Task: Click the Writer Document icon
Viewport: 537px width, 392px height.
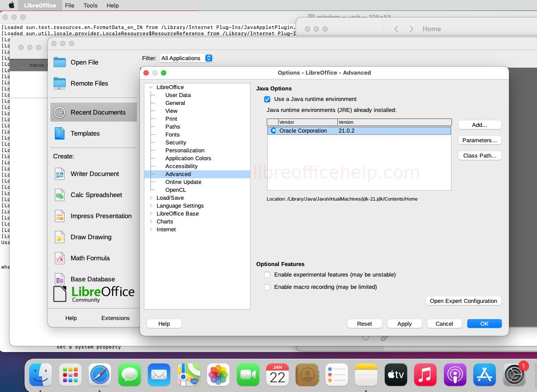Action: click(60, 174)
